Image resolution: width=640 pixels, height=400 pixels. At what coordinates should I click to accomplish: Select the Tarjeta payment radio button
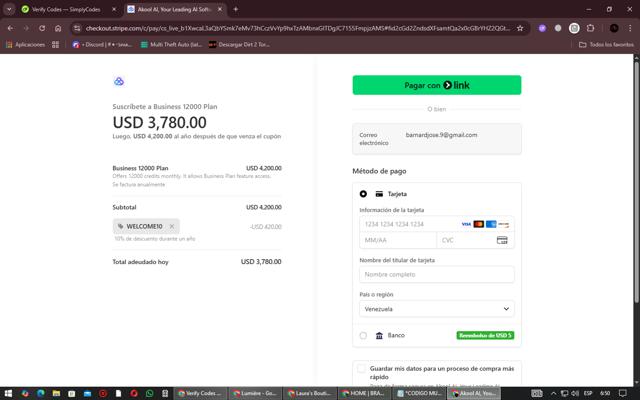363,194
